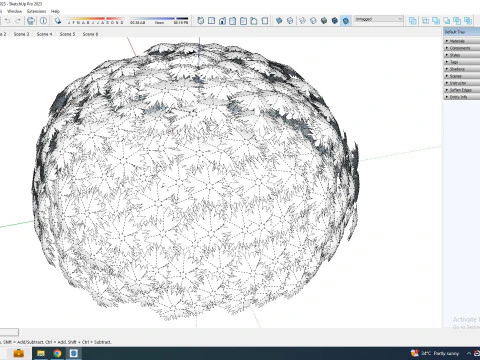Viewport: 480px width, 360px height.
Task: Click the Redo arrow icon
Action: tap(18, 21)
